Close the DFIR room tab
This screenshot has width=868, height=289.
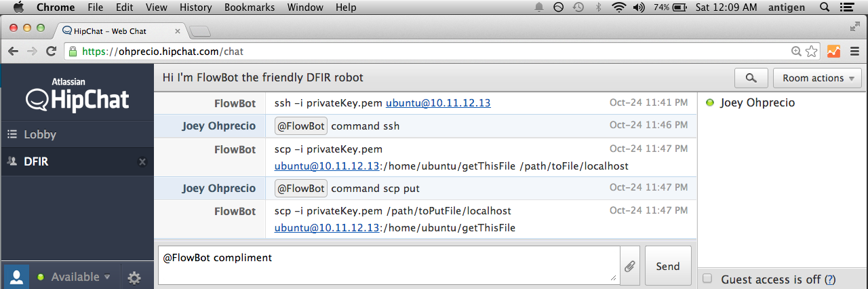pos(142,161)
